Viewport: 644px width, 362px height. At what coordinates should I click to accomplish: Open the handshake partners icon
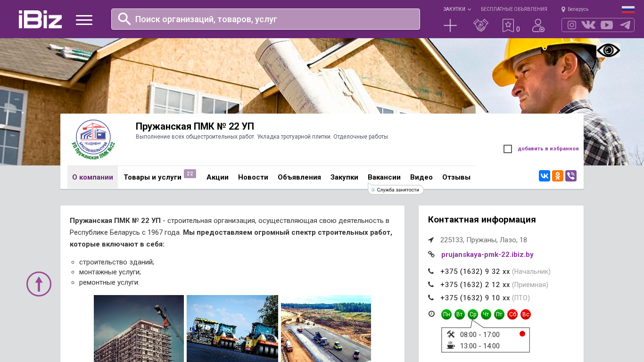(481, 25)
